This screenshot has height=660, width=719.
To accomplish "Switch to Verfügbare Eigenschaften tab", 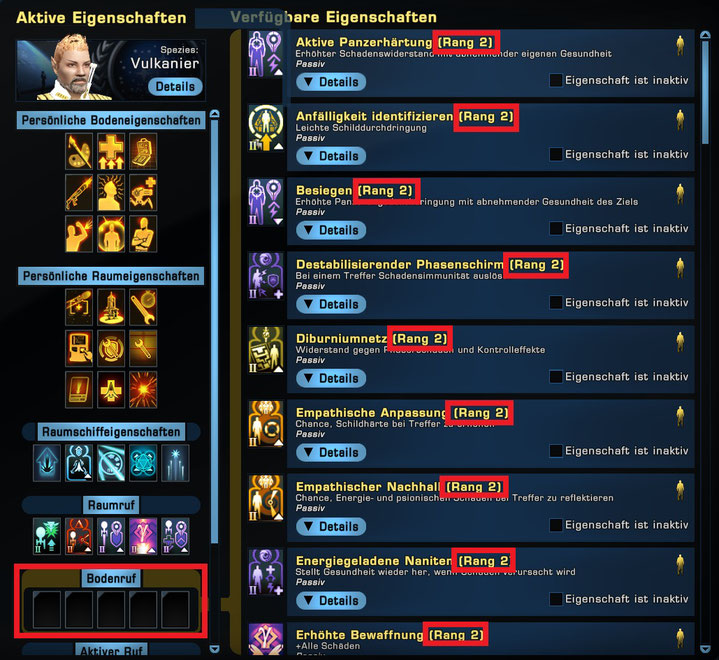I will click(333, 17).
